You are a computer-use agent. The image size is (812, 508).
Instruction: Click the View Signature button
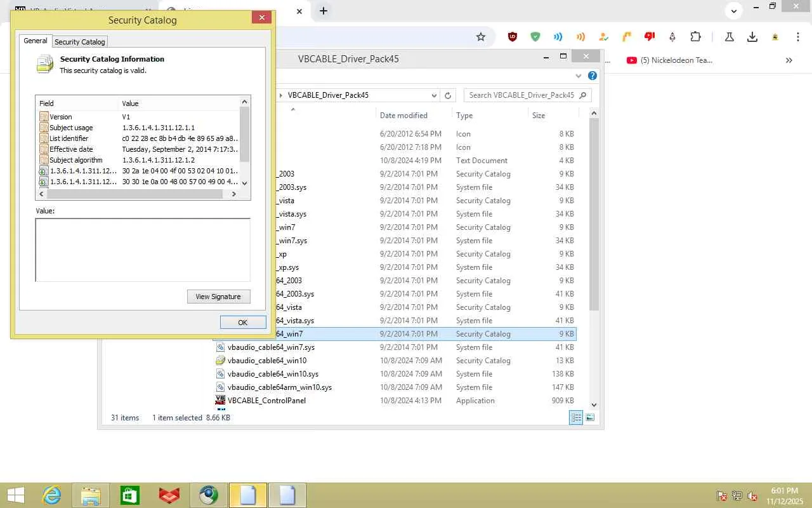pyautogui.click(x=218, y=297)
